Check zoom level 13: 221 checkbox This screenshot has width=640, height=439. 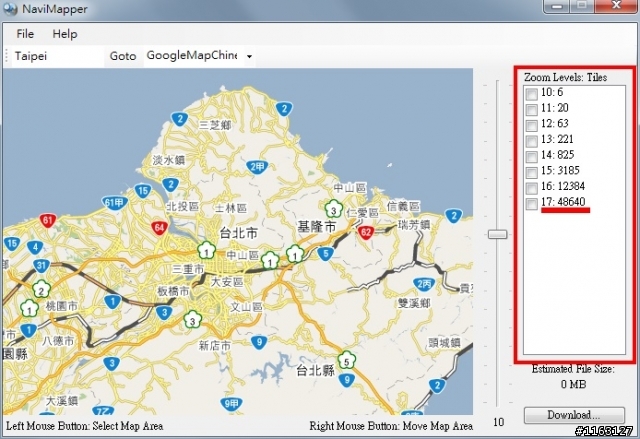click(x=531, y=141)
